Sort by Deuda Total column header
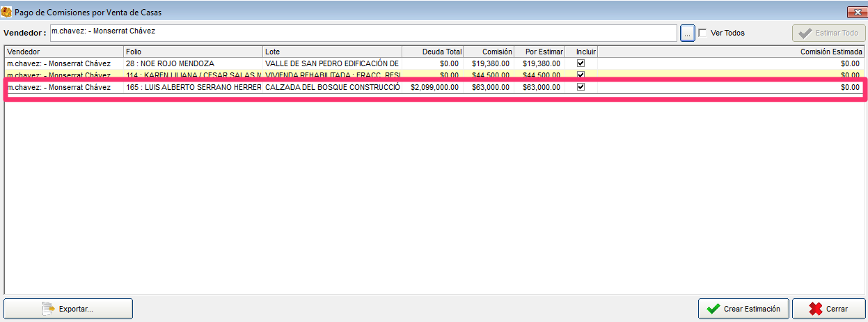This screenshot has width=868, height=322. click(432, 52)
